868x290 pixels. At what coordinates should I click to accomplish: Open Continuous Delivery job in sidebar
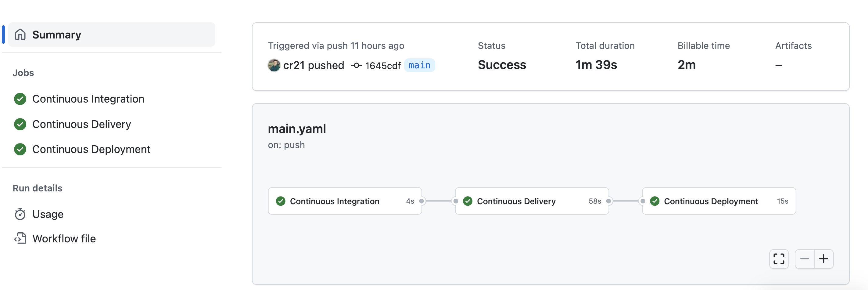[81, 124]
